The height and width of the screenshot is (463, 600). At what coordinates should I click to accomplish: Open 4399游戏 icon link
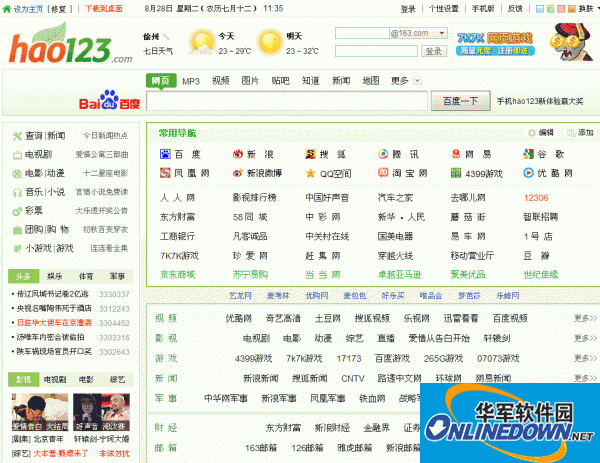tap(456, 173)
